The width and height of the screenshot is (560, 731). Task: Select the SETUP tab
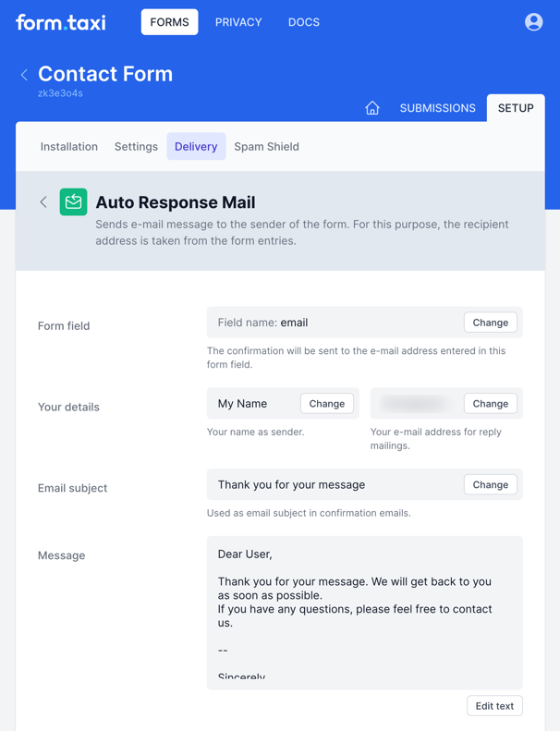click(x=515, y=108)
